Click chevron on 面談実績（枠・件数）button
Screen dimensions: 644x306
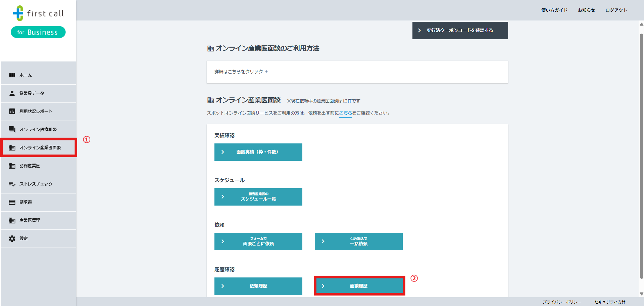pos(222,152)
